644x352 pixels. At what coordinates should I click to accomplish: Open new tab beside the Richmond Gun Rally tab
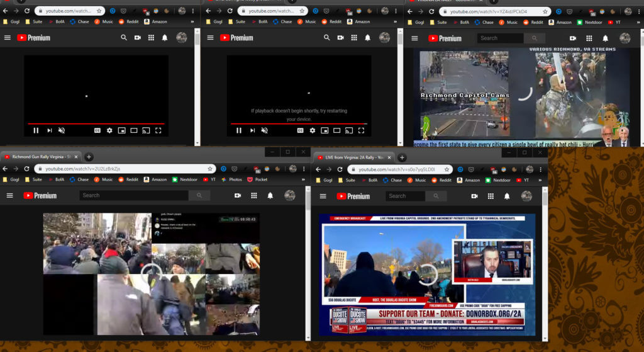[x=89, y=157]
